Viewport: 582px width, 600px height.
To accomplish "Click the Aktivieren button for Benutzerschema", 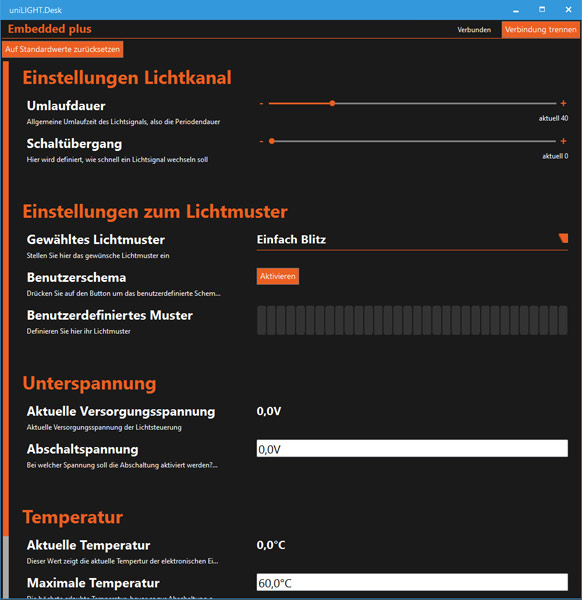I will point(278,276).
